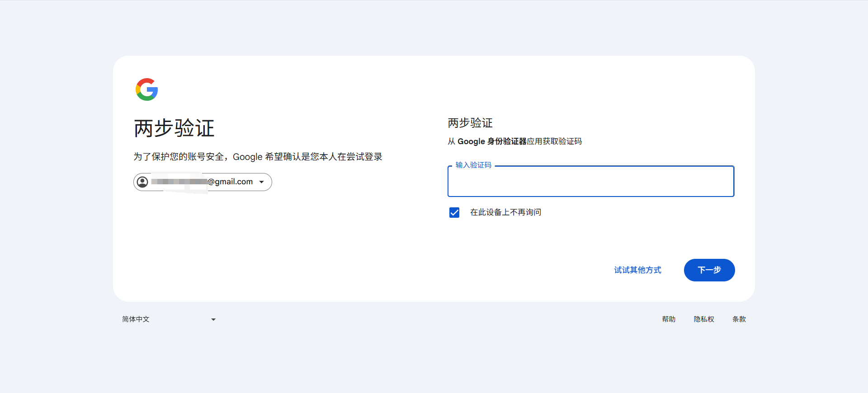868x393 pixels.
Task: Click the floating 输入验证码 field label
Action: (x=473, y=165)
